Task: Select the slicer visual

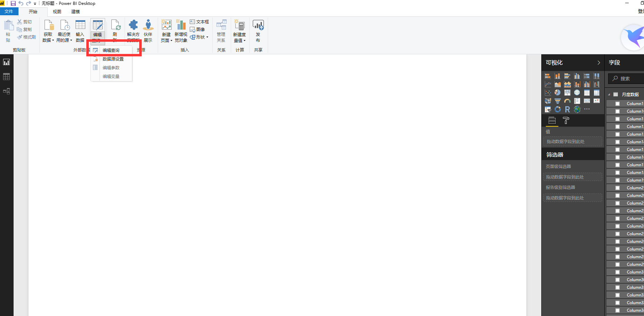Action: 548,109
